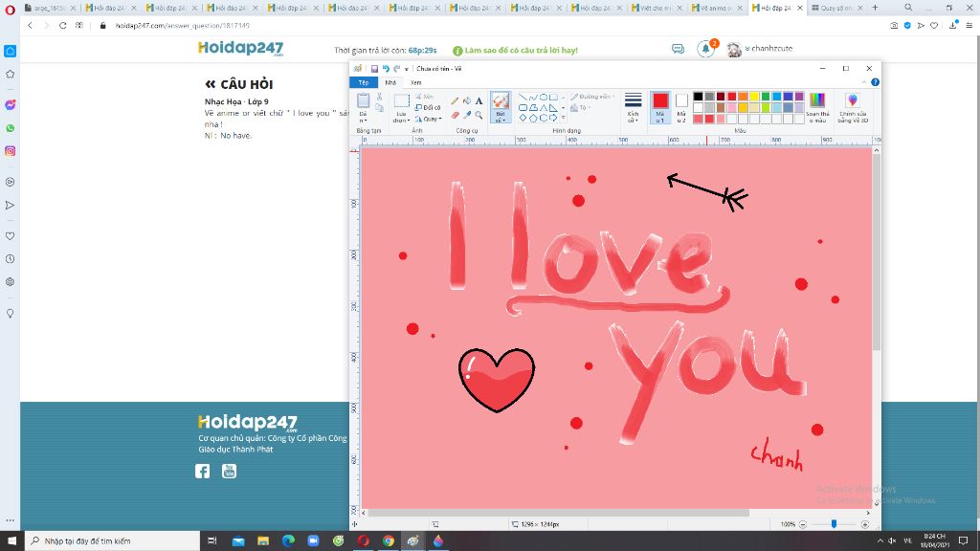Open Opera sidebar settings gear
Viewport: 980px width, 551px height.
(10, 282)
